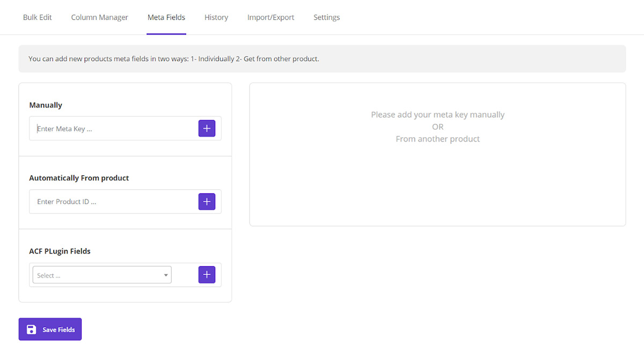
Task: Click the 'From another product' placeholder text
Action: pyautogui.click(x=438, y=139)
